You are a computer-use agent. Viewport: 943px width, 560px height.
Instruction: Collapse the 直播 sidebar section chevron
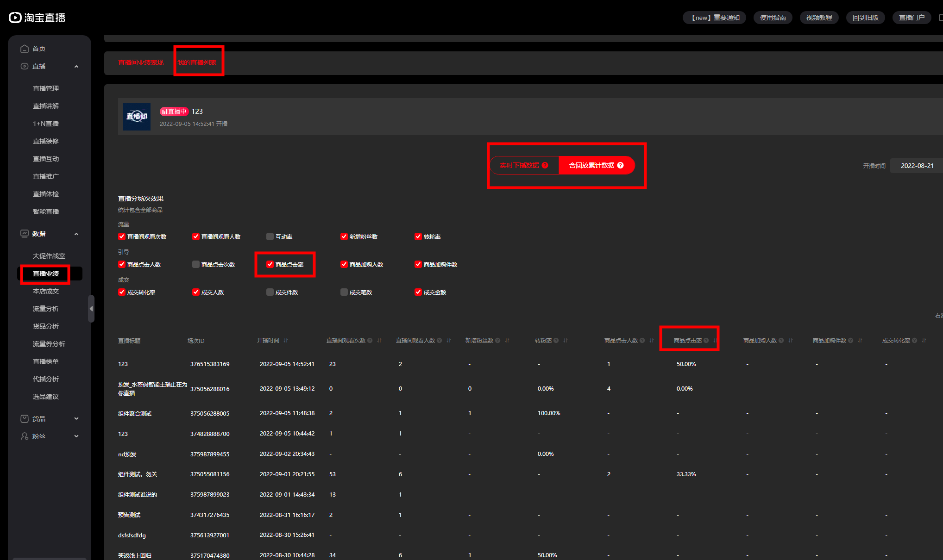(76, 67)
